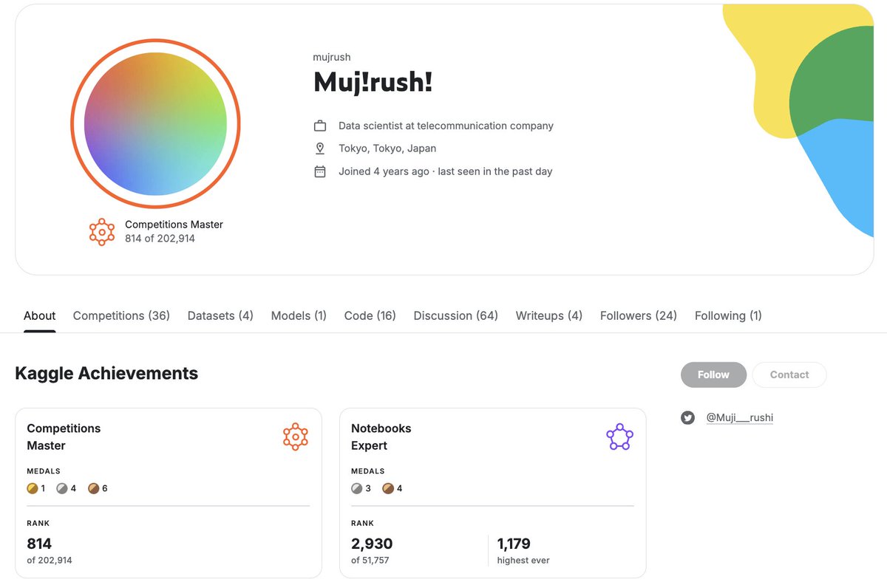This screenshot has width=887, height=588.
Task: Click the briefcase occupation icon
Action: click(x=320, y=126)
